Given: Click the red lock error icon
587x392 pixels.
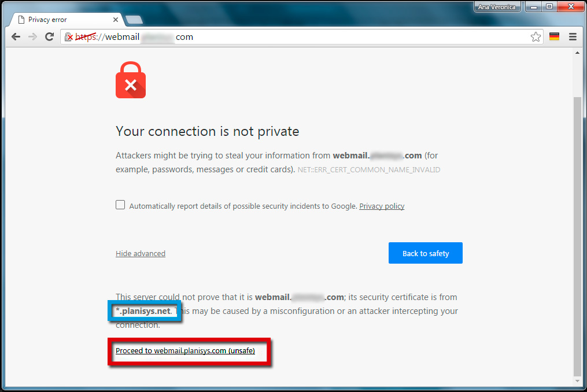Looking at the screenshot, I should [131, 80].
